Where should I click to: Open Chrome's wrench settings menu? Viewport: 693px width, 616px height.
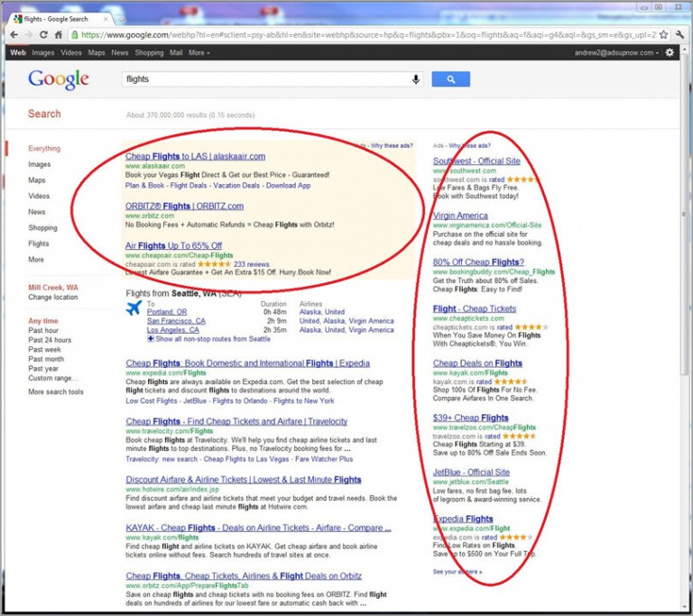(x=678, y=34)
